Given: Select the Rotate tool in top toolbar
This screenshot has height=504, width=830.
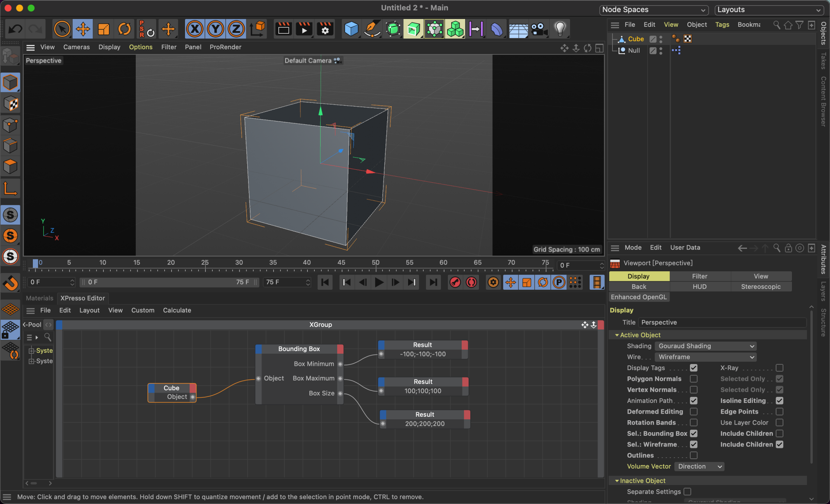Looking at the screenshot, I should 124,29.
